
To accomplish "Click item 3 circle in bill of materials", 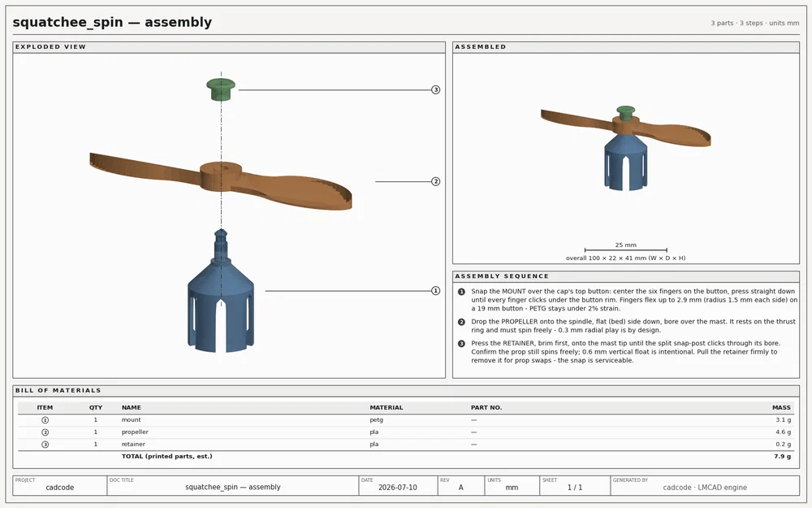I will tap(45, 445).
